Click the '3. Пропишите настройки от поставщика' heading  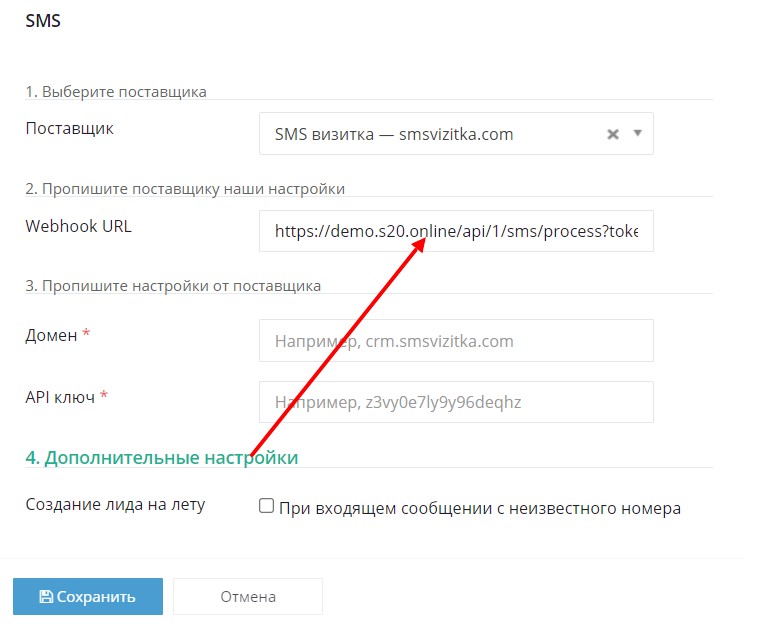(173, 286)
